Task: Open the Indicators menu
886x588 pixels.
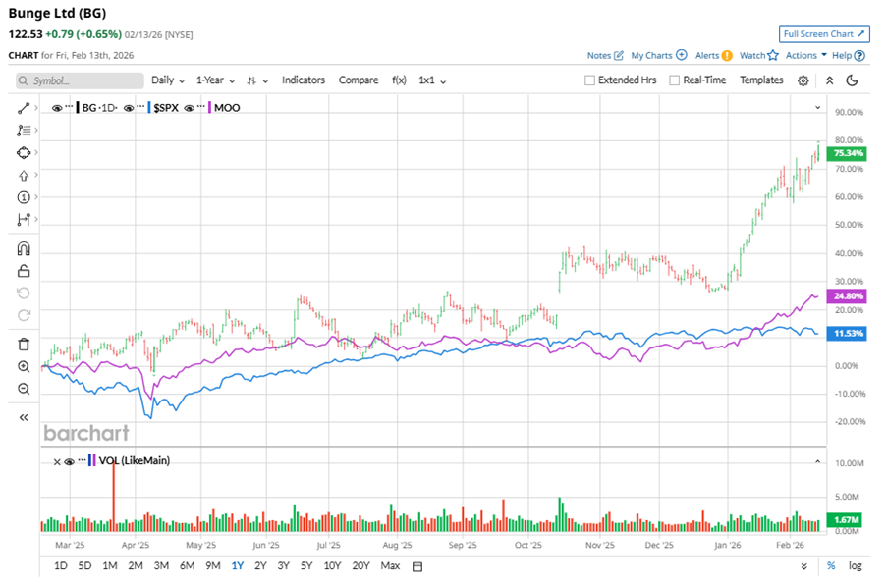Action: (x=304, y=80)
